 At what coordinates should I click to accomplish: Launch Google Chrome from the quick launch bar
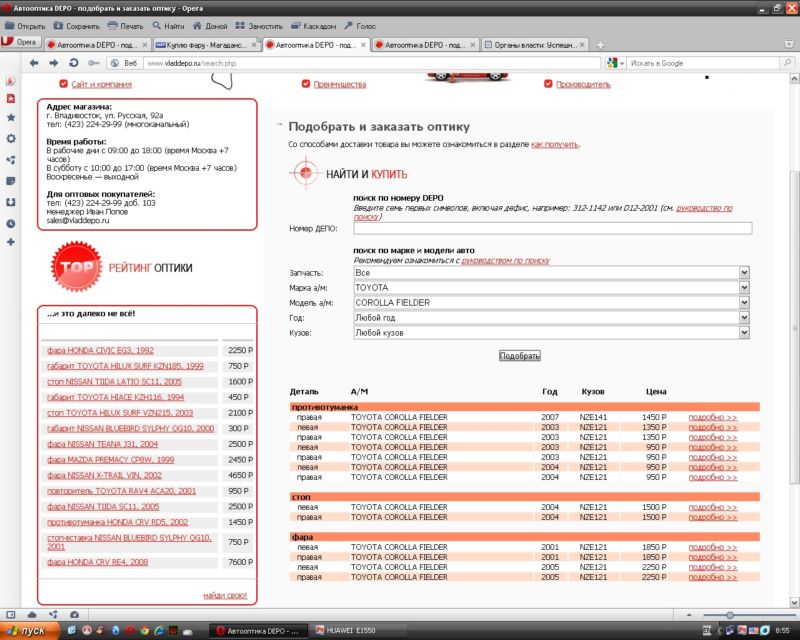click(x=144, y=631)
